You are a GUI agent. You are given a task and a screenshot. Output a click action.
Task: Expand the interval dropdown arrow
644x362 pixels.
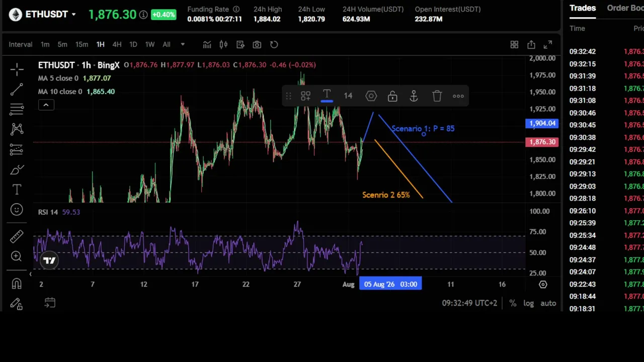click(183, 45)
